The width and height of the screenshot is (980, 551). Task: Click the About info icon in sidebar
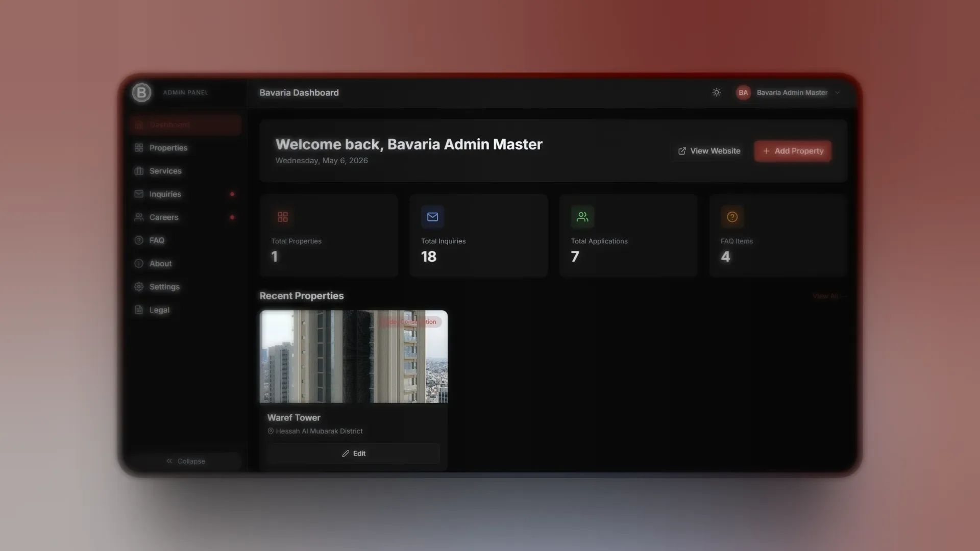click(139, 264)
